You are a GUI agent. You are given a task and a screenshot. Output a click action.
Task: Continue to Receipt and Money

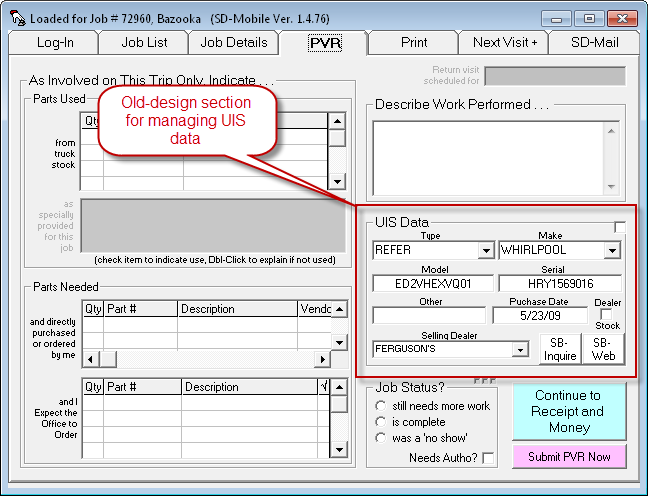click(568, 411)
